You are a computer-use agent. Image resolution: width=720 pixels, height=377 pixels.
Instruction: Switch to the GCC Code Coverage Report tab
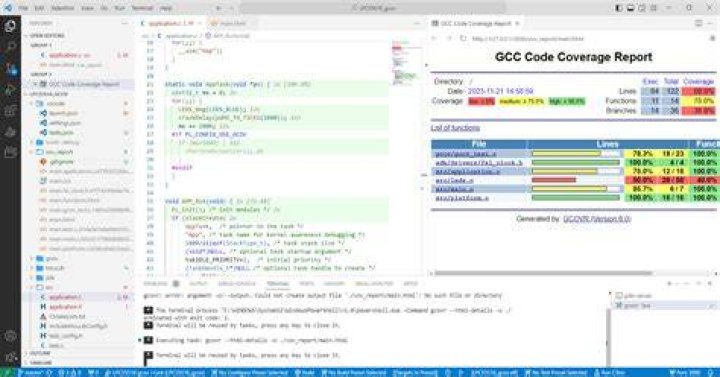coord(475,23)
